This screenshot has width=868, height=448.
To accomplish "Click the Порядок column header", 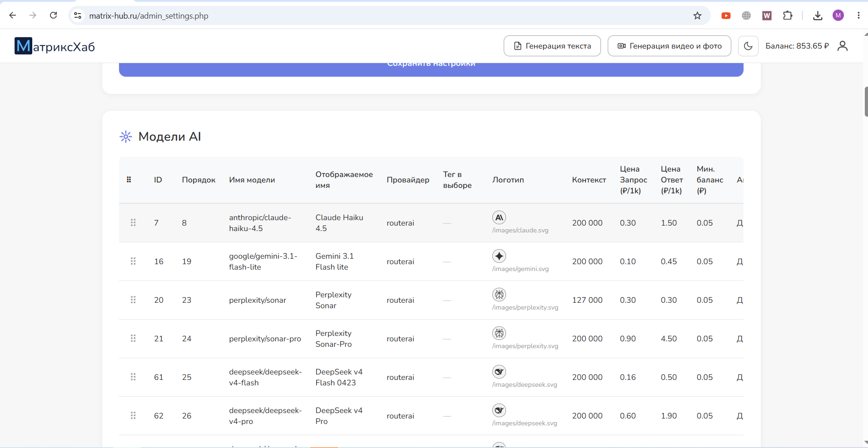I will (x=198, y=180).
